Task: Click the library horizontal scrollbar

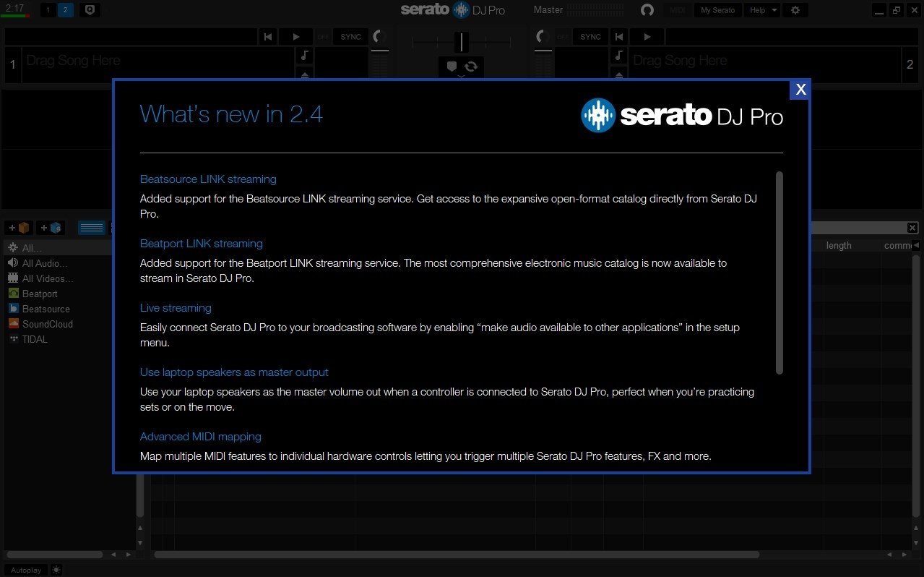Action: click(x=457, y=555)
